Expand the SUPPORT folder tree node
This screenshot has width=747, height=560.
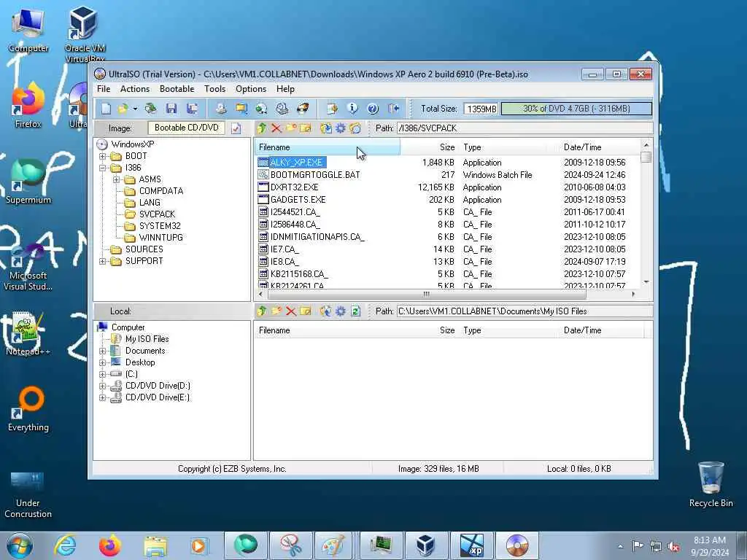coord(102,262)
